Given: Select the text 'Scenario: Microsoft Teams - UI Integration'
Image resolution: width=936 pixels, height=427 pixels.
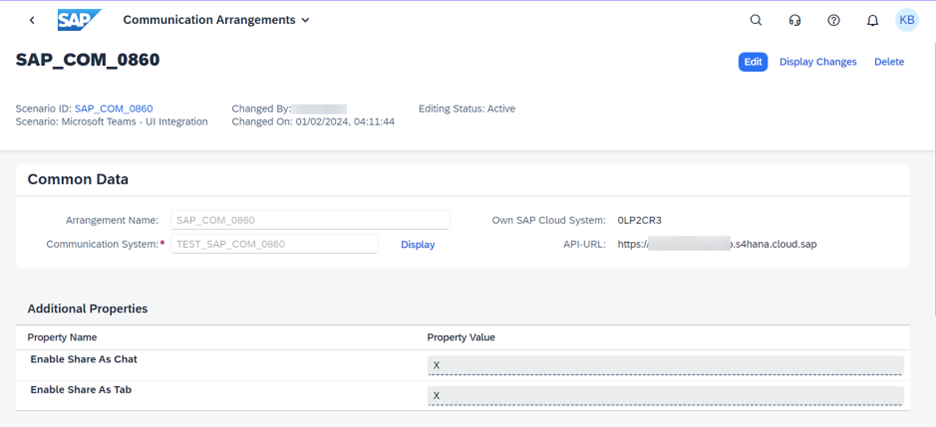Looking at the screenshot, I should (112, 122).
